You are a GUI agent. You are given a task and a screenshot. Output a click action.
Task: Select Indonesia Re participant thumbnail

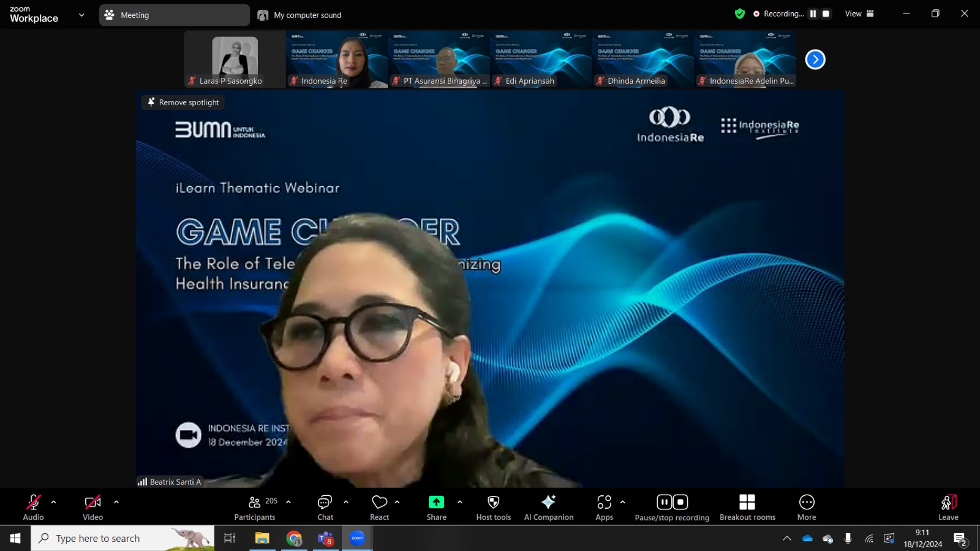pyautogui.click(x=337, y=59)
